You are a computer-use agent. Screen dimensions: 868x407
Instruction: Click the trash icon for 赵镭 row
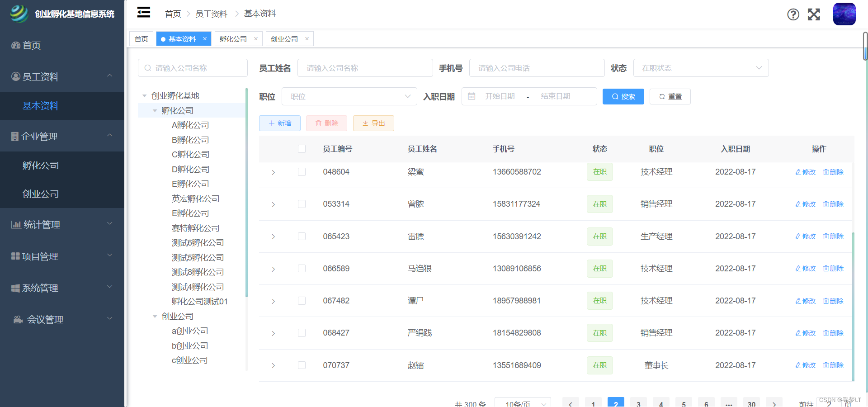[826, 365]
